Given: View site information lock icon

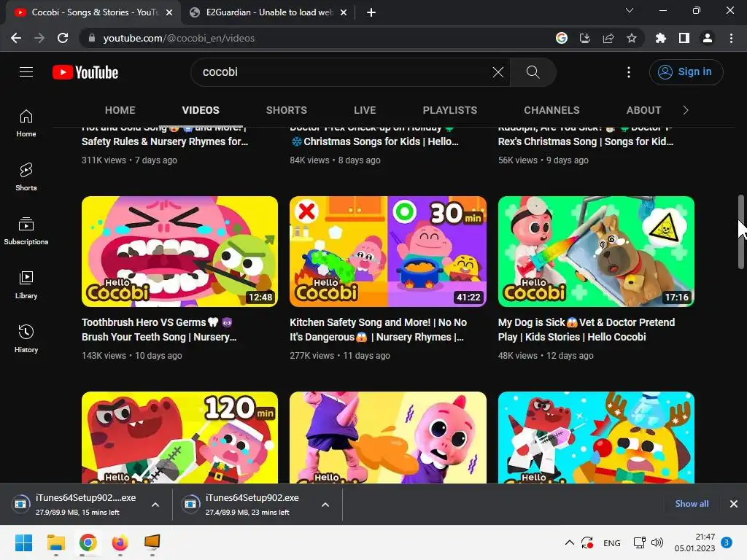Looking at the screenshot, I should 91,38.
